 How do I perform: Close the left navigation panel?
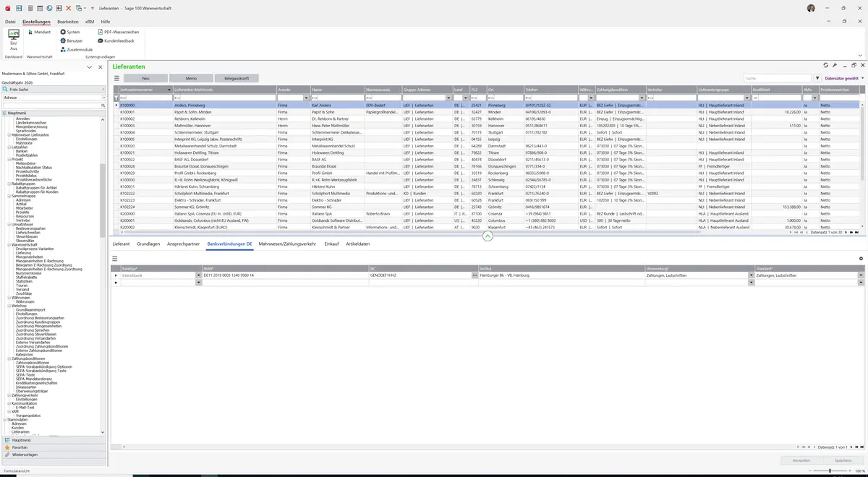[x=100, y=66]
